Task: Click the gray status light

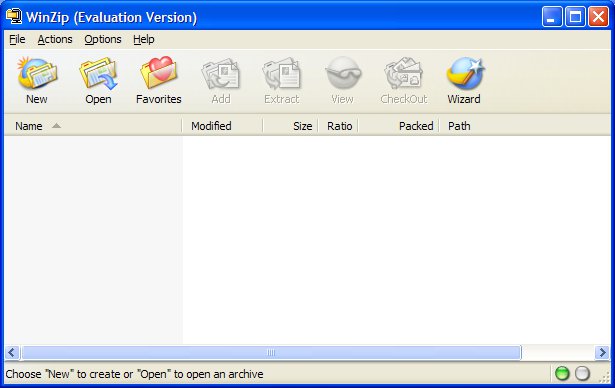Action: (582, 373)
